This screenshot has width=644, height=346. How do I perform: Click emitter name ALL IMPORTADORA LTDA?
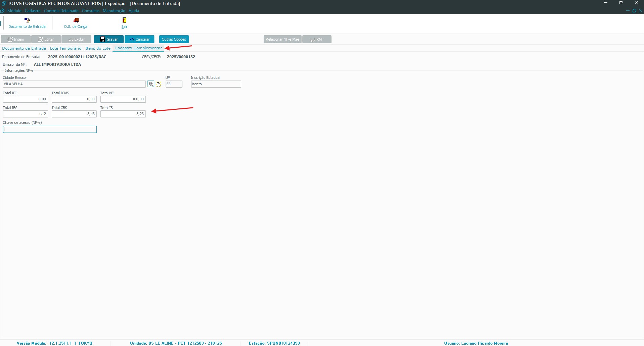[x=57, y=64]
